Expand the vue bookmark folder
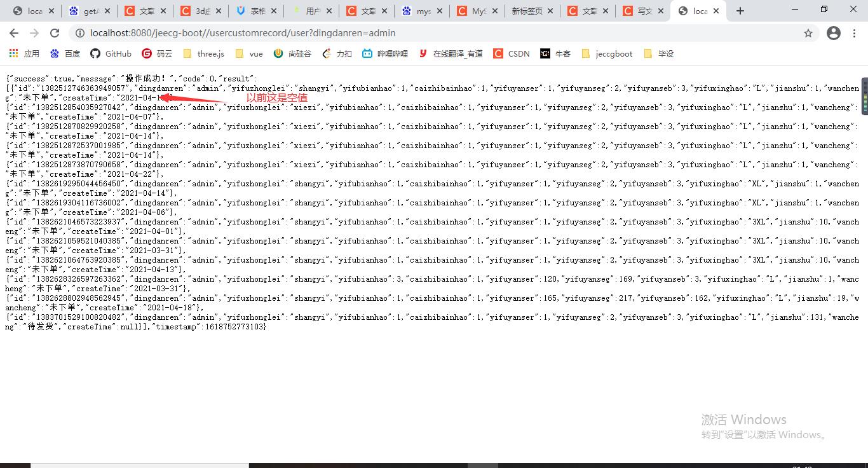 click(x=249, y=53)
